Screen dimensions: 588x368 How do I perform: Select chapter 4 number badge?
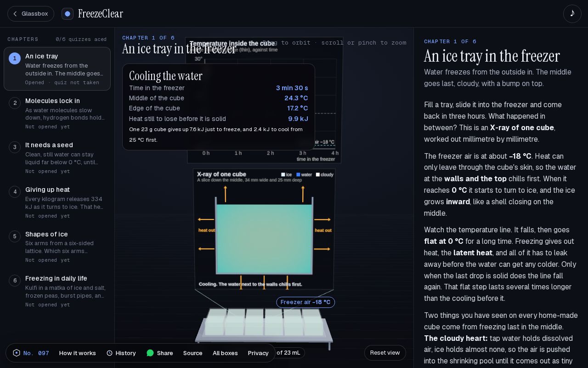click(x=15, y=192)
